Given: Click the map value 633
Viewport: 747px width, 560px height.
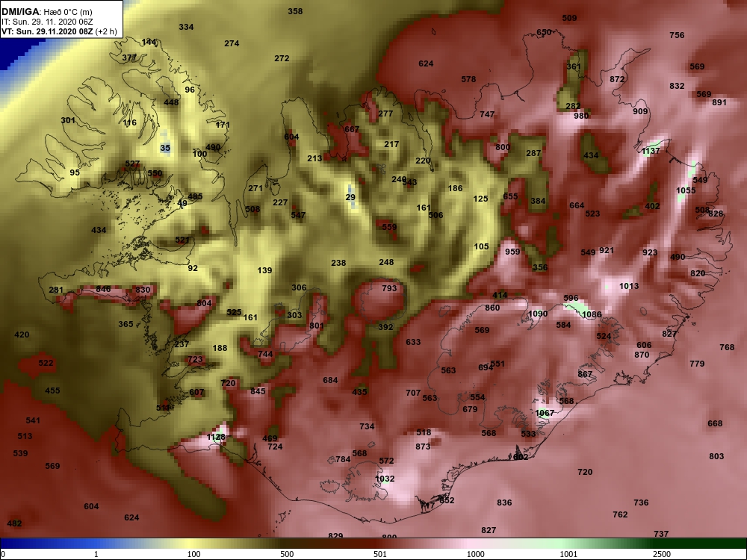Looking at the screenshot, I should 414,341.
